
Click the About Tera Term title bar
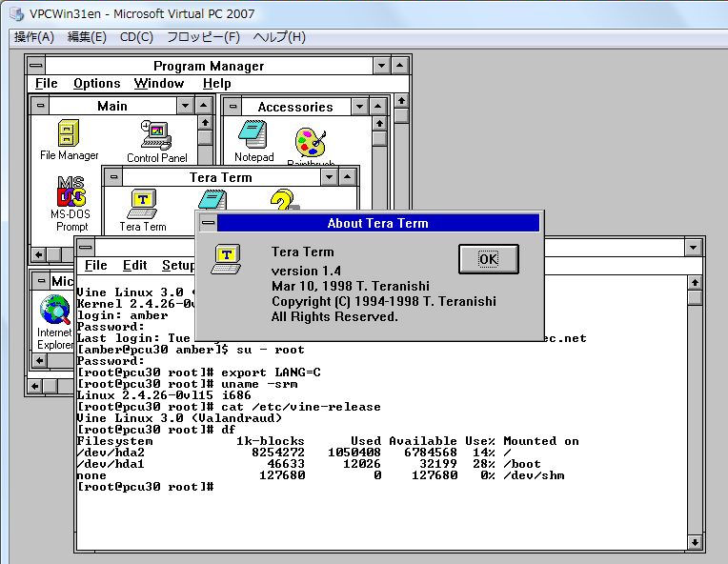pos(378,223)
